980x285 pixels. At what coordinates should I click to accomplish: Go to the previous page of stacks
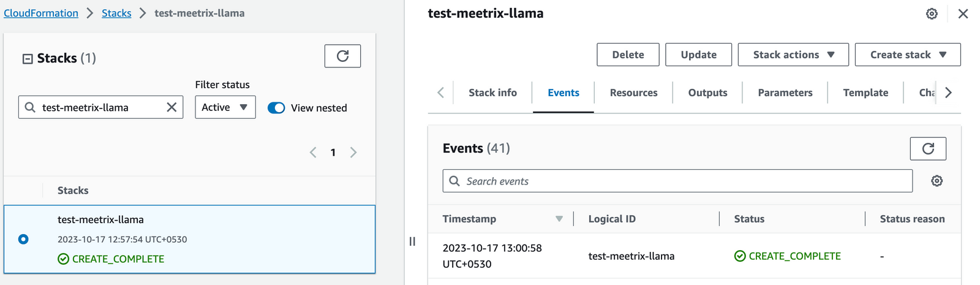pyautogui.click(x=313, y=153)
